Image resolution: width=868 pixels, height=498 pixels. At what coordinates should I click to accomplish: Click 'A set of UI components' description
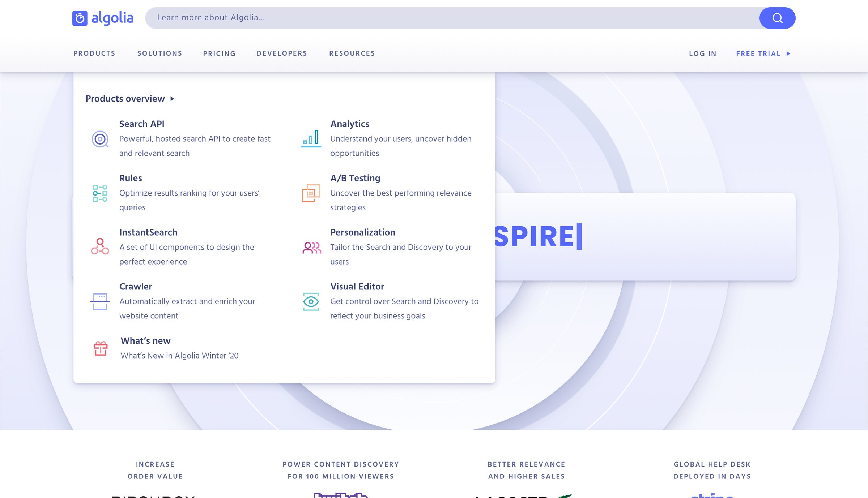(x=187, y=254)
